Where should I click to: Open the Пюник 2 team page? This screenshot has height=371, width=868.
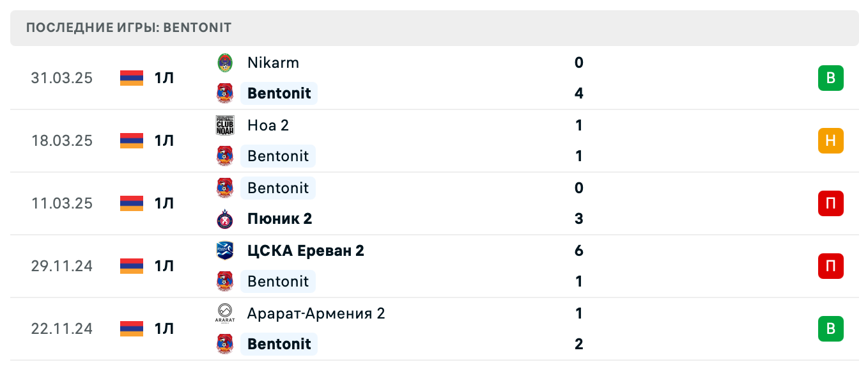click(x=279, y=219)
